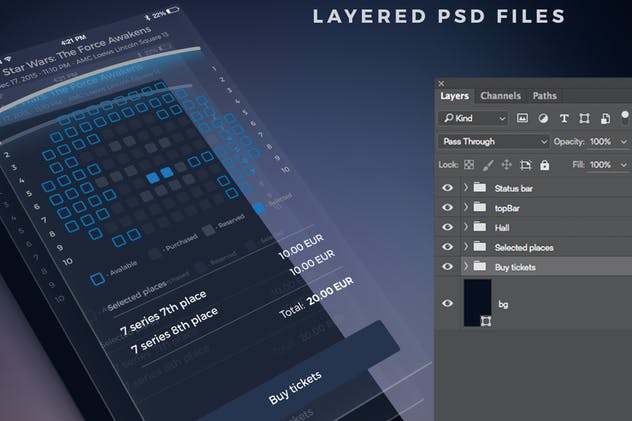The image size is (632, 421).
Task: Open the Kind filter dropdown
Action: (x=473, y=119)
